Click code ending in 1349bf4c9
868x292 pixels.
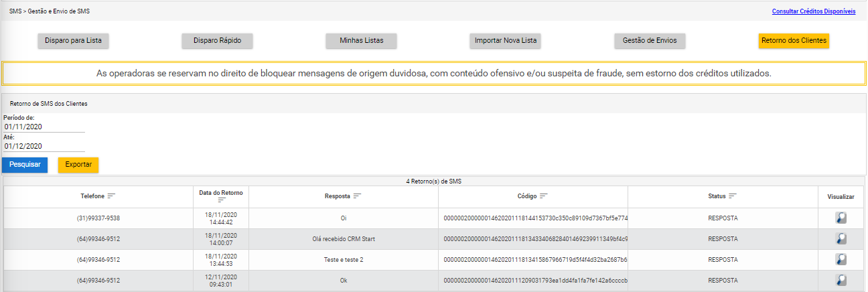tap(535, 239)
